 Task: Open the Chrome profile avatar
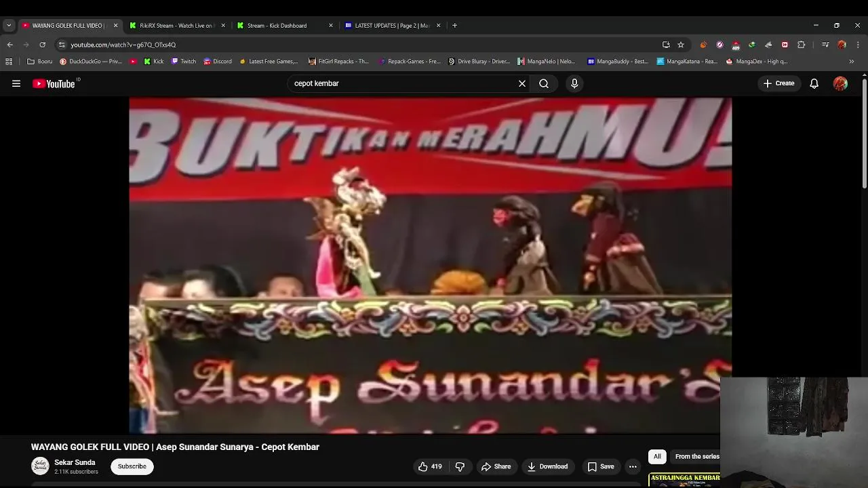[x=842, y=45]
